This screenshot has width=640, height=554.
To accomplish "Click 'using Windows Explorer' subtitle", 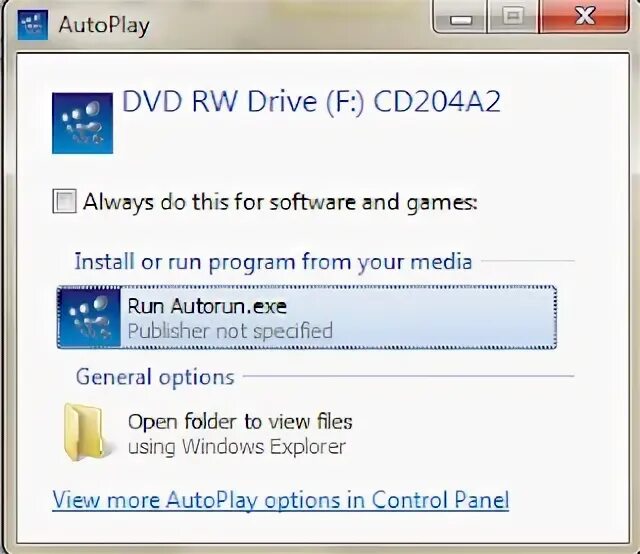I will tap(237, 446).
